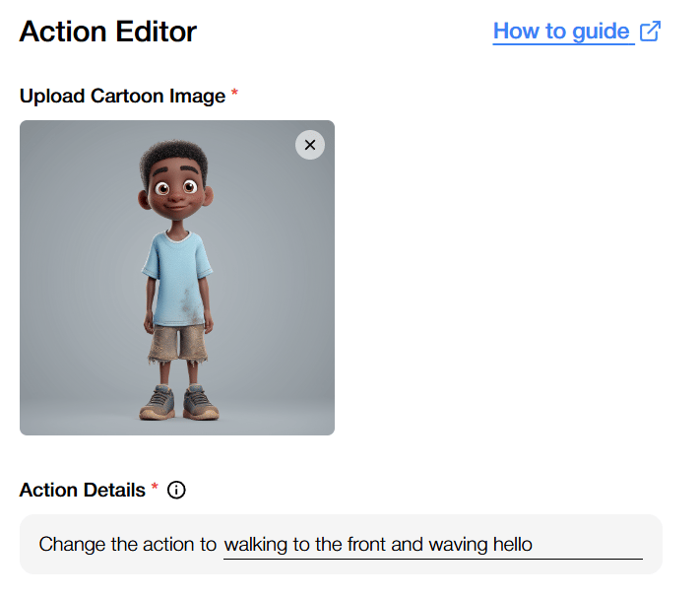Remove the uploaded cartoon image
Screen dimensions: 700x598
(x=310, y=145)
